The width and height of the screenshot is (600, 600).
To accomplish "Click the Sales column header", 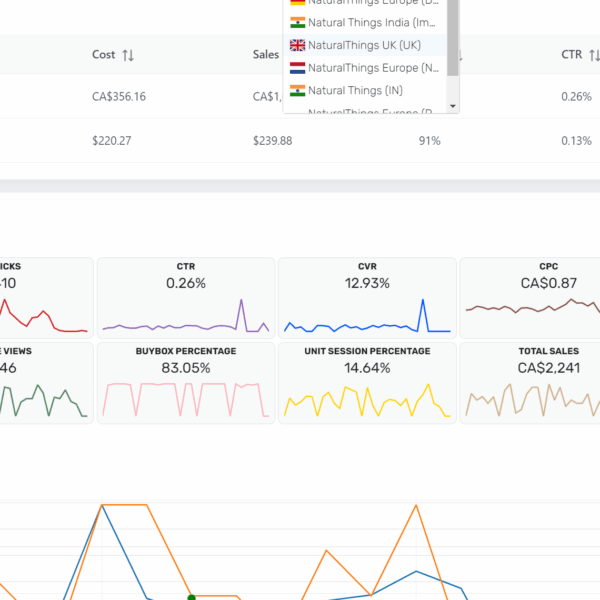I will (x=266, y=55).
